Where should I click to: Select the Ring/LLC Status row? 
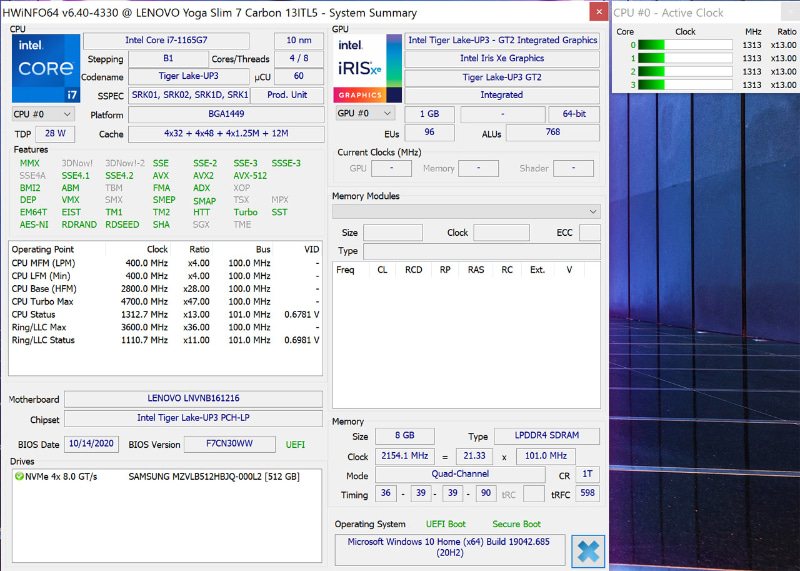(x=165, y=340)
